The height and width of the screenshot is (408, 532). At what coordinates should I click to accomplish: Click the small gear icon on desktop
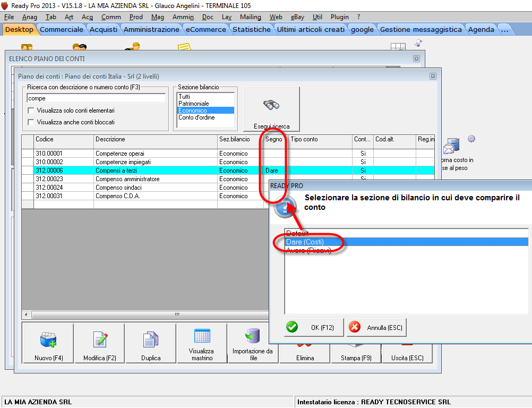(x=471, y=139)
